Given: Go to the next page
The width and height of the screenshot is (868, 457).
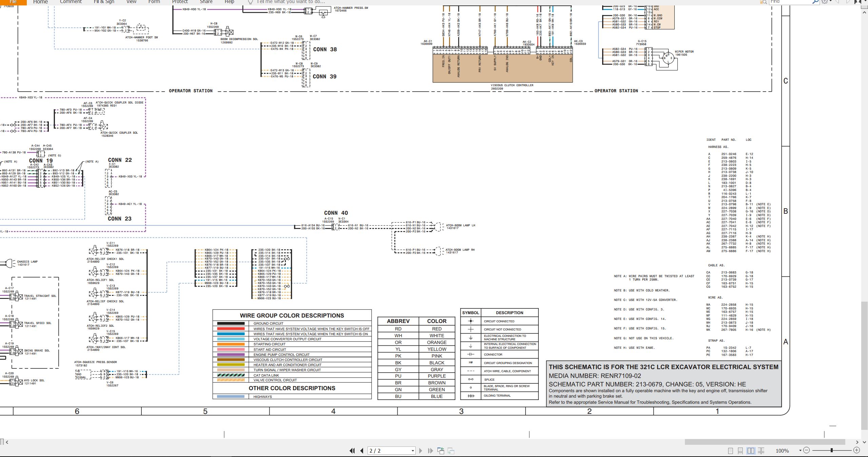Looking at the screenshot, I should (421, 451).
